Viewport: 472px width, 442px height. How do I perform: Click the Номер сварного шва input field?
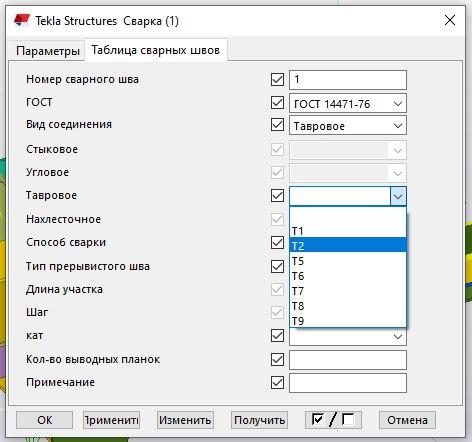click(348, 80)
